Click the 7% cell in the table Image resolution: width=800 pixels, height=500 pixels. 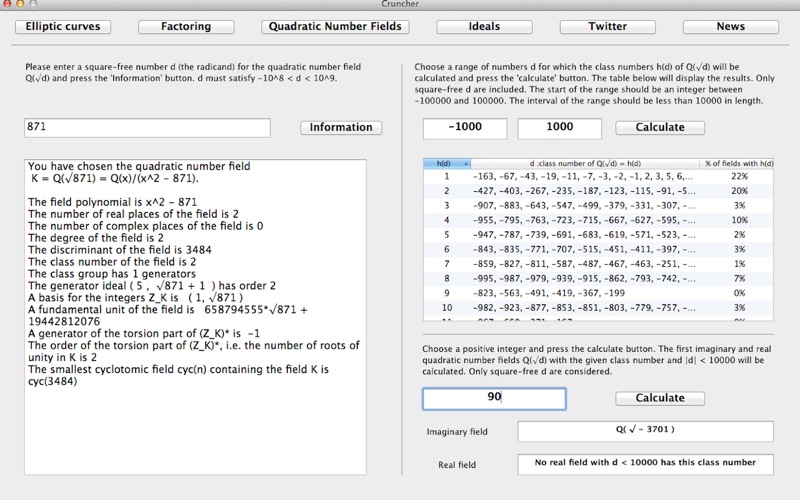[739, 279]
